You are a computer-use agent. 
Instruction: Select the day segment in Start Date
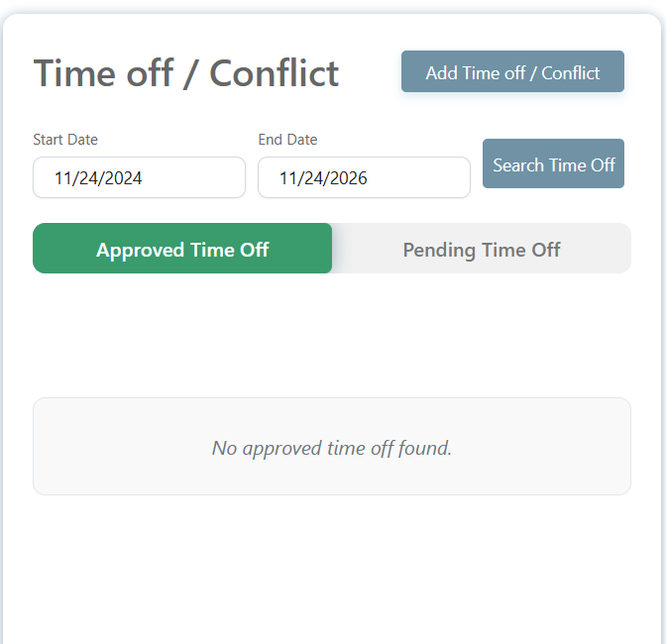88,178
